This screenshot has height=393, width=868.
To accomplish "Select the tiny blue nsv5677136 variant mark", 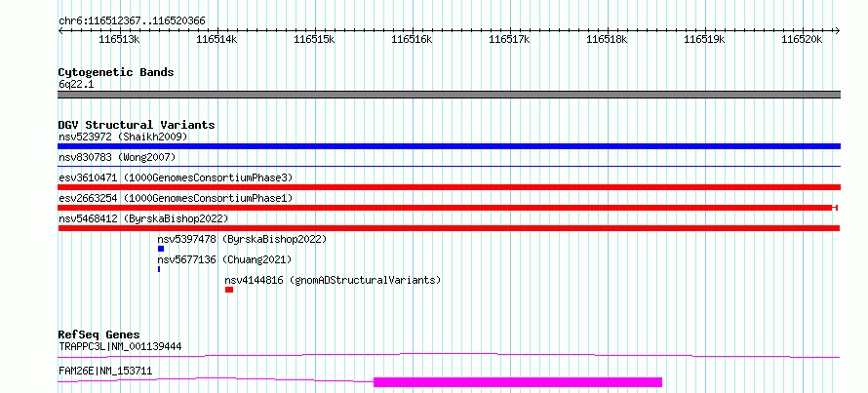I will click(159, 269).
